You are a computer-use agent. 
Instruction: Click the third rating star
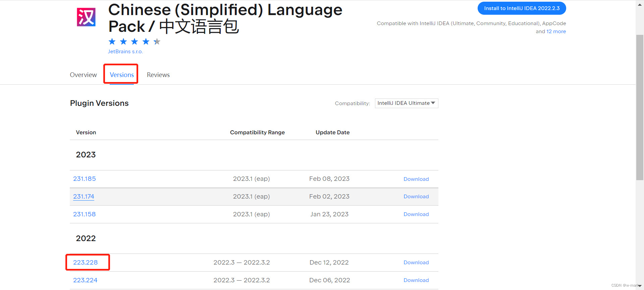135,42
